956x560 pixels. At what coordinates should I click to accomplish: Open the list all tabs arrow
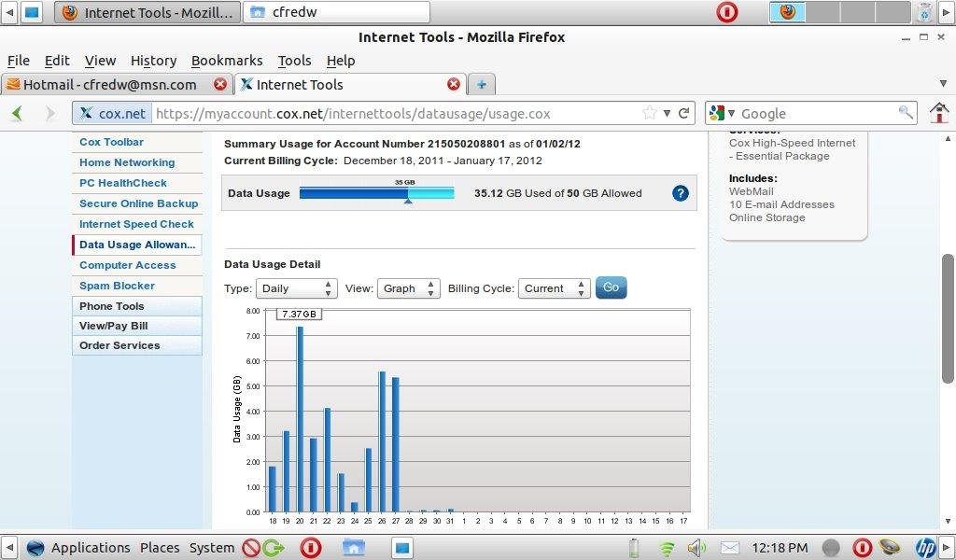click(x=943, y=84)
